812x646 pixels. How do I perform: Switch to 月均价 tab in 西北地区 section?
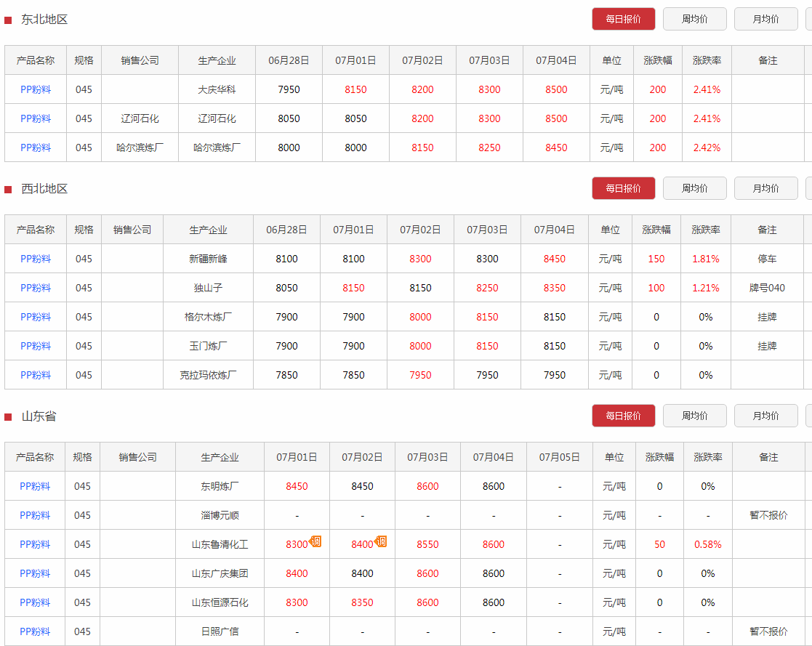766,188
